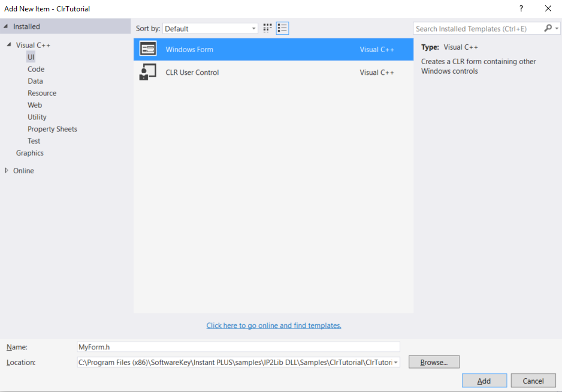
Task: Open the Location path dropdown
Action: 395,363
